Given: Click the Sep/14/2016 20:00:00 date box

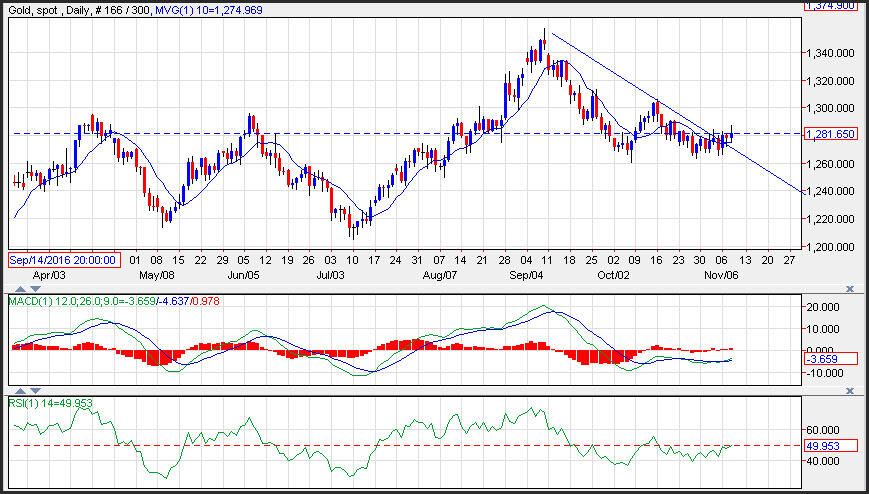Looking at the screenshot, I should [64, 260].
